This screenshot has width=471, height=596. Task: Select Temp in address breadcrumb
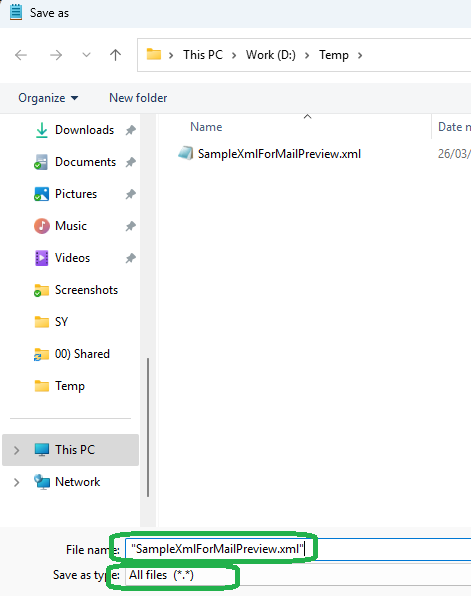333,55
